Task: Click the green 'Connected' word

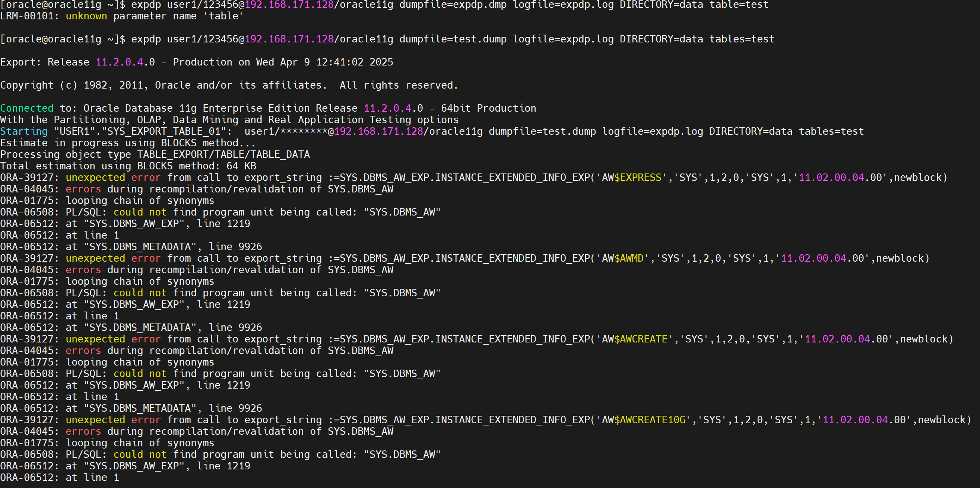Action: coord(26,108)
